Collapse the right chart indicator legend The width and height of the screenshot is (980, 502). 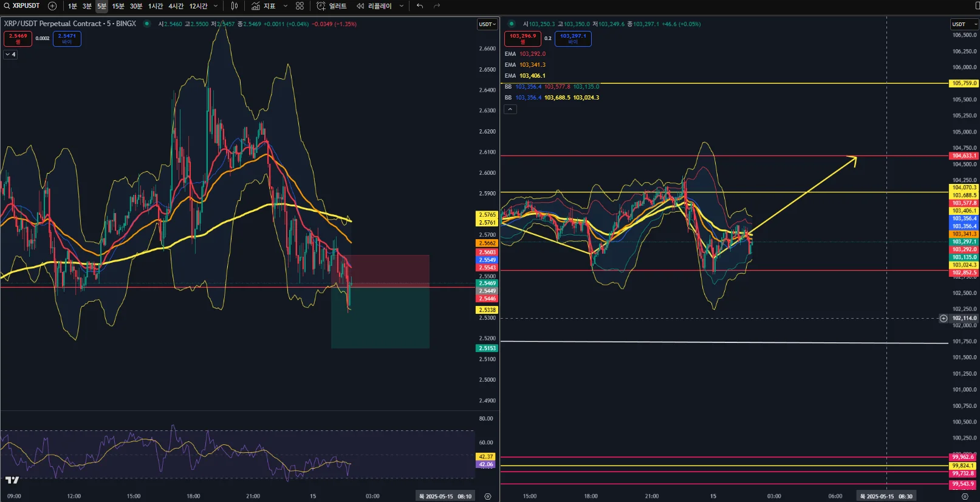click(510, 109)
